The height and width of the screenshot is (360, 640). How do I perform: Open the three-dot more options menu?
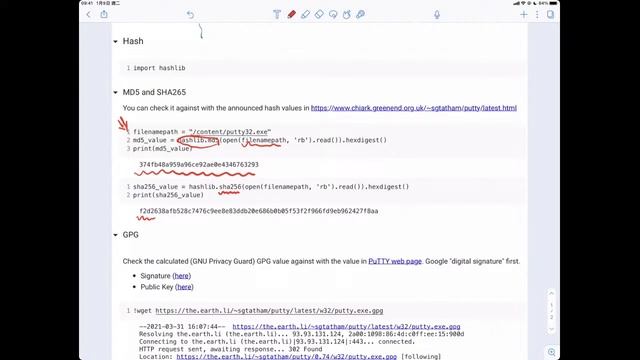point(537,15)
